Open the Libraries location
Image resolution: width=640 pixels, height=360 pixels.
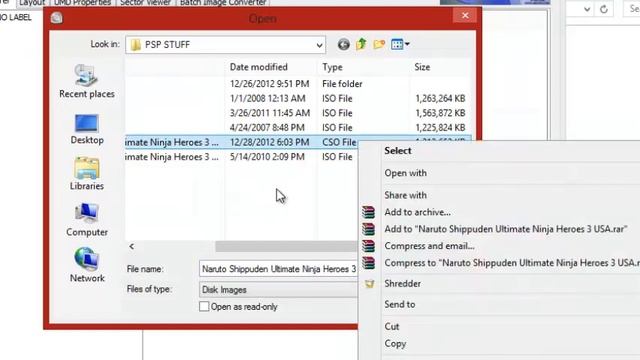[x=87, y=174]
